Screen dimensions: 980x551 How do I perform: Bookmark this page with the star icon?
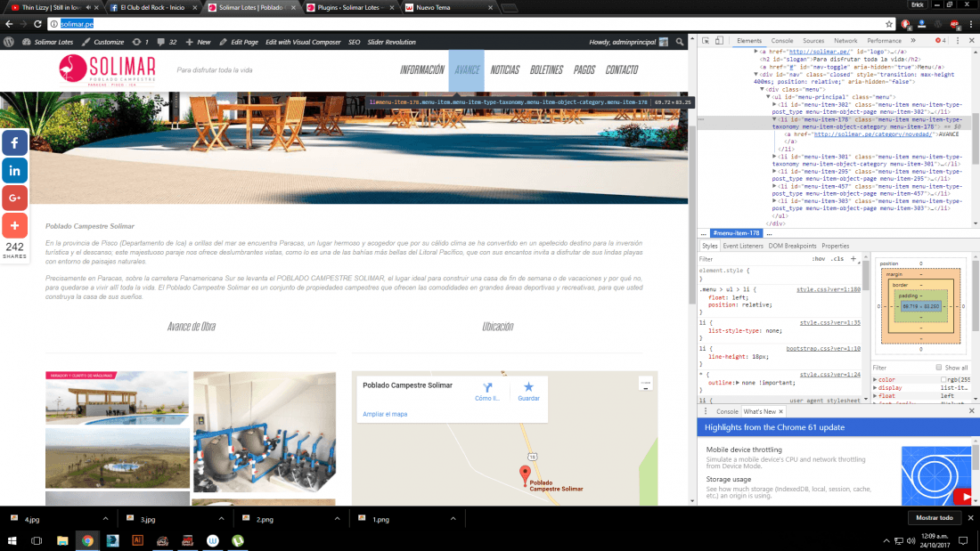pyautogui.click(x=889, y=24)
